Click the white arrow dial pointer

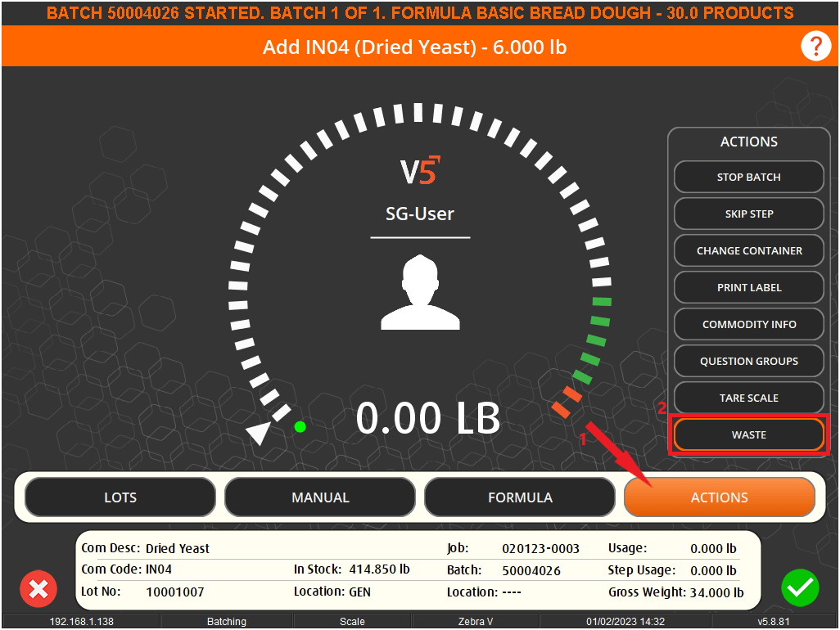(x=260, y=432)
